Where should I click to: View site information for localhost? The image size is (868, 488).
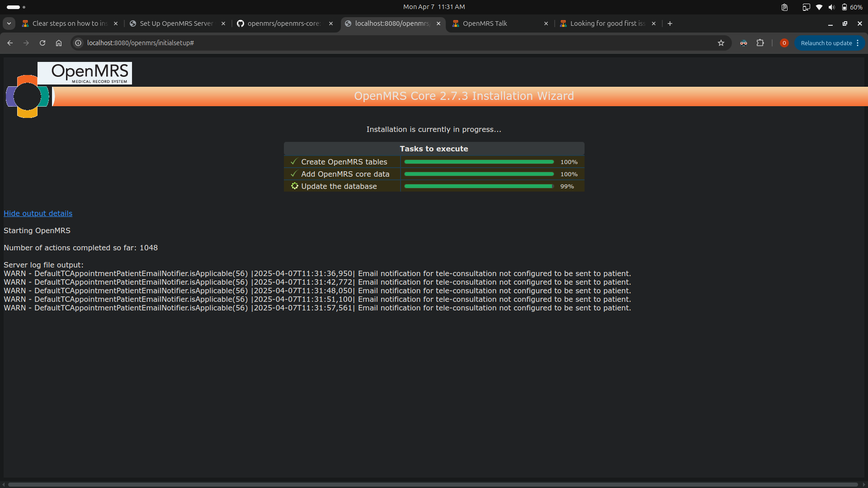point(78,43)
